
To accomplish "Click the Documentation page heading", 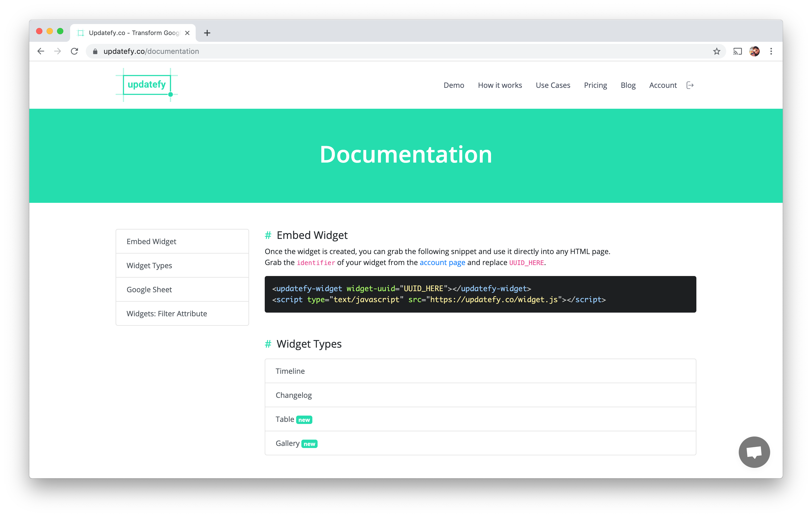I will tap(406, 154).
